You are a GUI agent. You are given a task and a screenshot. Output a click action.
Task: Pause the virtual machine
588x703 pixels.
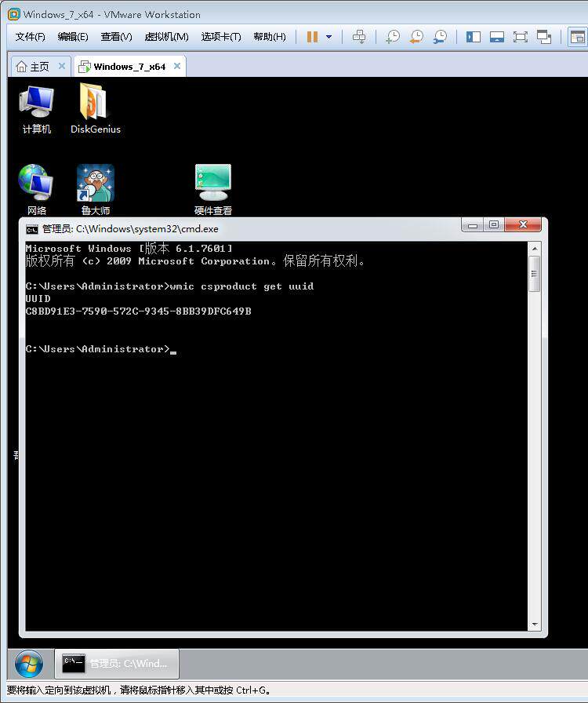[x=312, y=37]
